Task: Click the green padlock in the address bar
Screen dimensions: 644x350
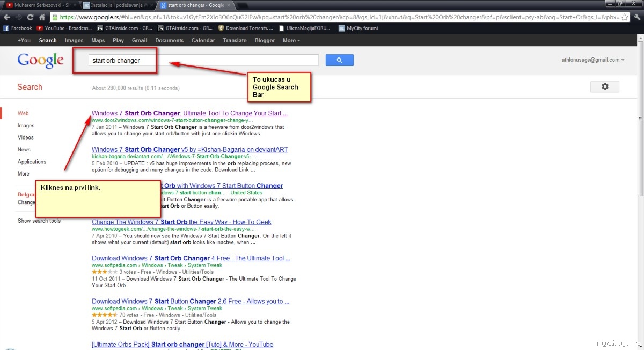Action: point(55,17)
